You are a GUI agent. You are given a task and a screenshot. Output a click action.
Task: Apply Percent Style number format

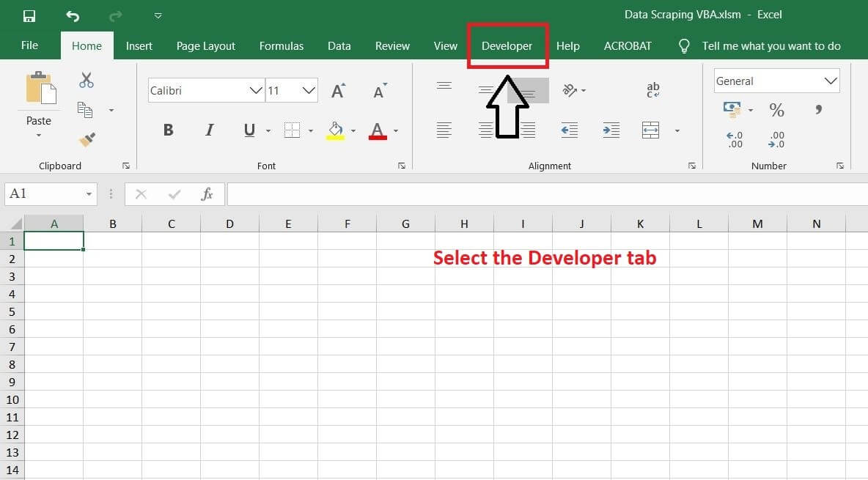(x=776, y=111)
